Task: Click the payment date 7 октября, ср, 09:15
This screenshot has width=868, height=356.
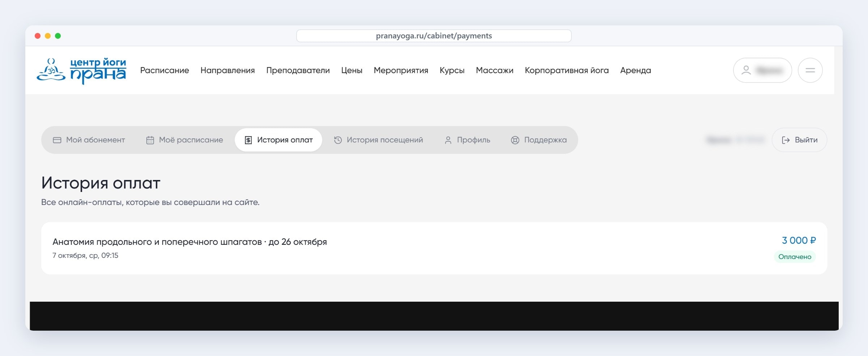Action: coord(85,256)
